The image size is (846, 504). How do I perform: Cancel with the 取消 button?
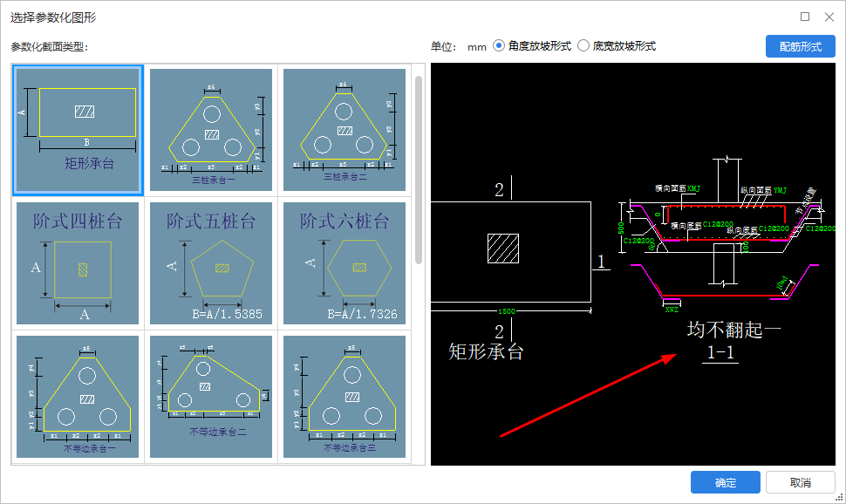800,482
